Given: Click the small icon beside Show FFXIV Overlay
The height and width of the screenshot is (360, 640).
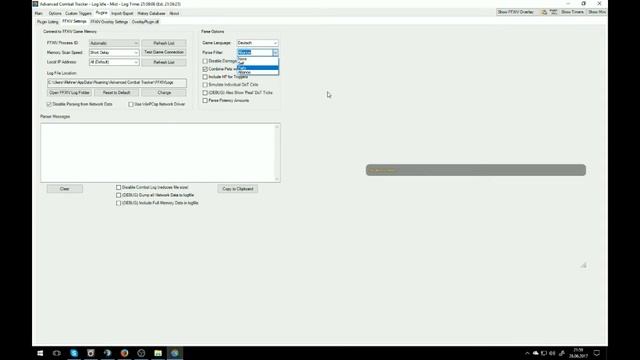Looking at the screenshot, I should click(x=544, y=12).
